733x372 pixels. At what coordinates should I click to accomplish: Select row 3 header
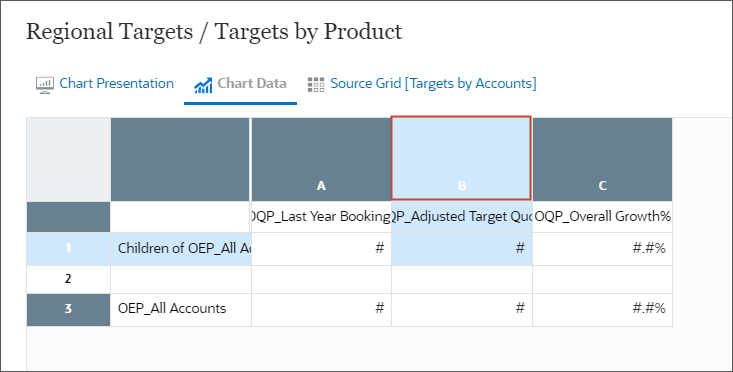(68, 309)
